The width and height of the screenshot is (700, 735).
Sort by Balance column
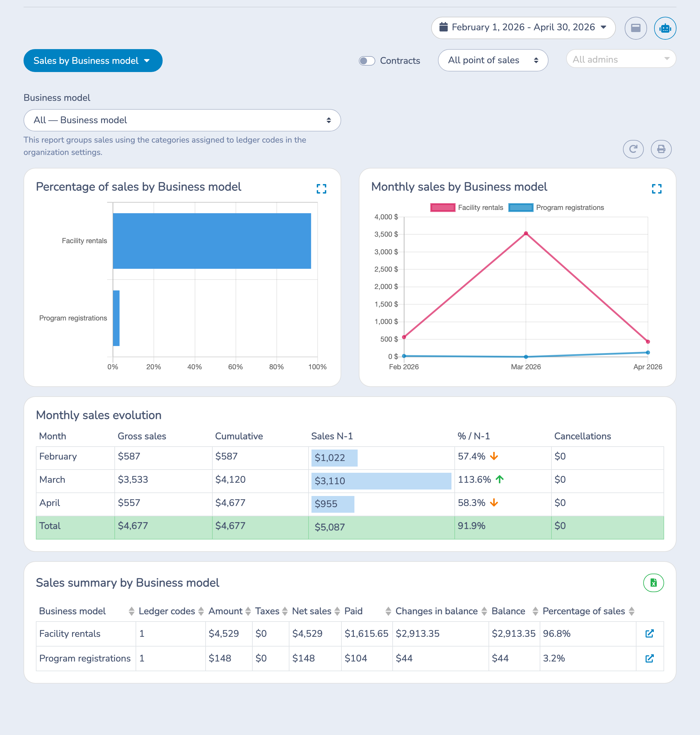(535, 611)
